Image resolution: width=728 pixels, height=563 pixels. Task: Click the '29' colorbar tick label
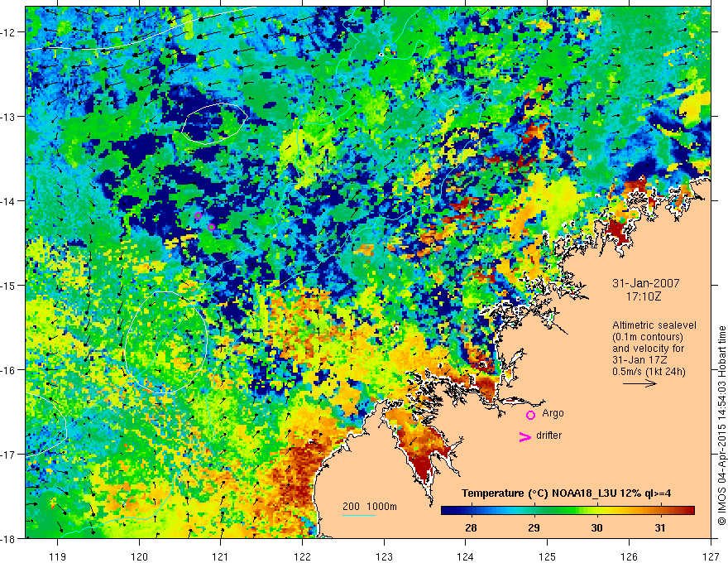pyautogui.click(x=534, y=528)
